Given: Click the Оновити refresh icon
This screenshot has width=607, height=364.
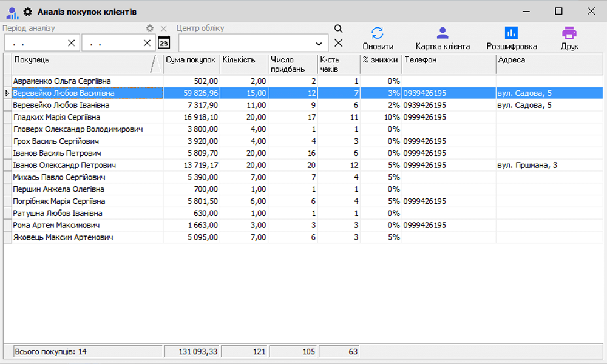Looking at the screenshot, I should click(378, 33).
